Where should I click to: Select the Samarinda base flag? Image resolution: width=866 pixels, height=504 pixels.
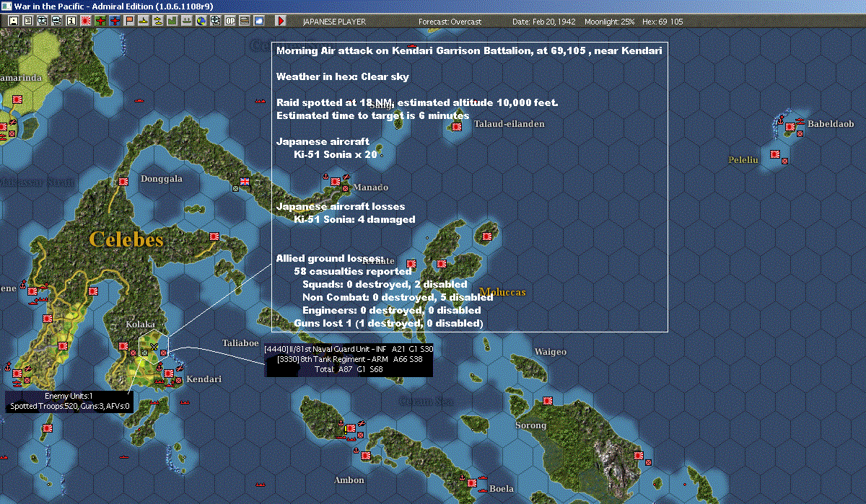tap(17, 100)
